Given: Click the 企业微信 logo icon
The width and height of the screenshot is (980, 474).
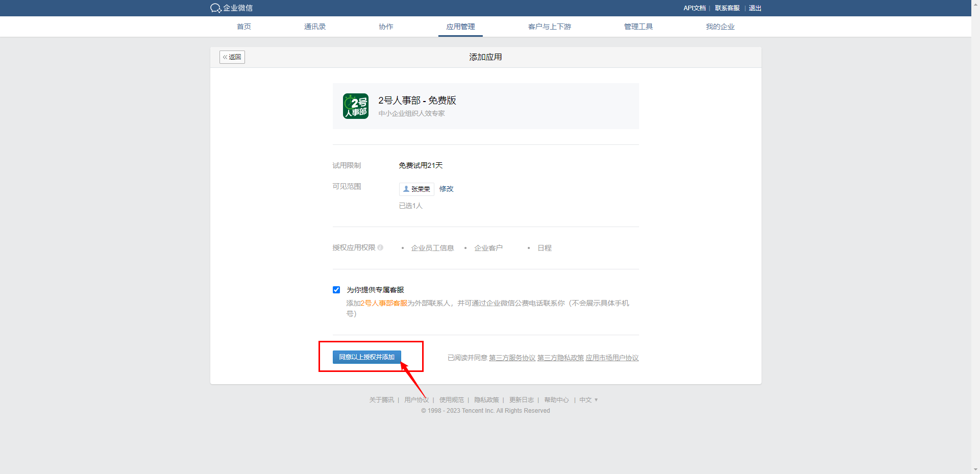Looking at the screenshot, I should 216,8.
